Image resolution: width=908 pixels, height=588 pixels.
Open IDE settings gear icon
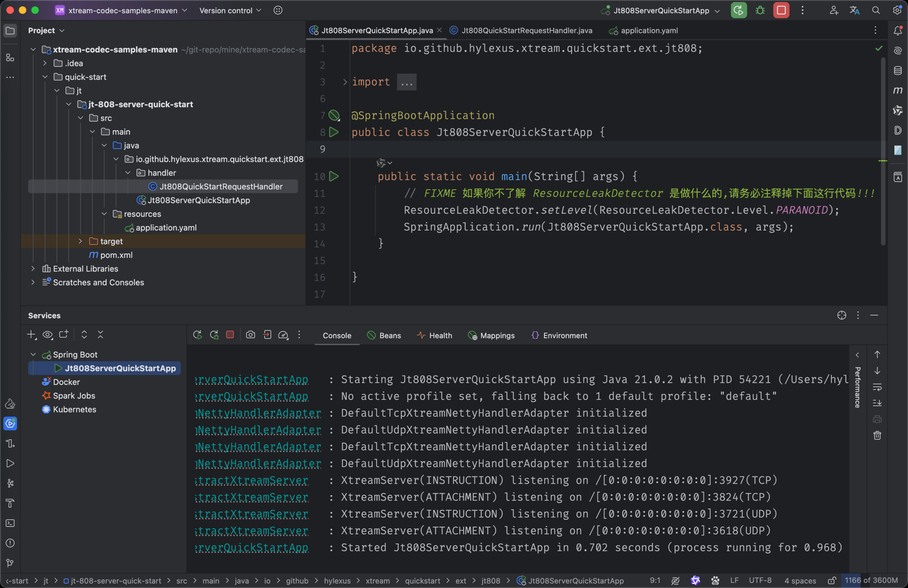(897, 11)
